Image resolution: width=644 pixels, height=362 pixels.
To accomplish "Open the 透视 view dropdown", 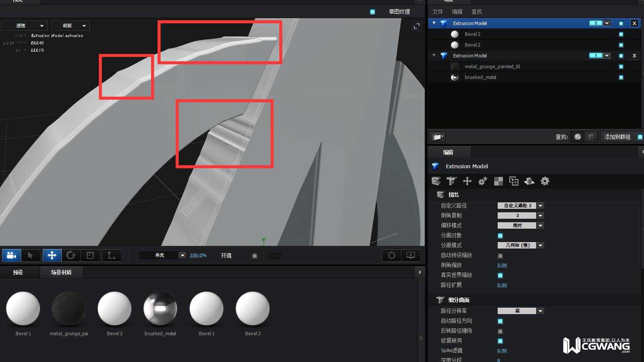I will (x=24, y=26).
